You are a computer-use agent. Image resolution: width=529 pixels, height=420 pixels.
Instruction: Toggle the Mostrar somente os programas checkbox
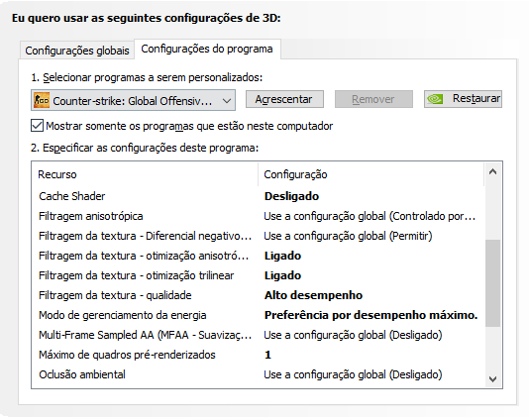tap(37, 126)
